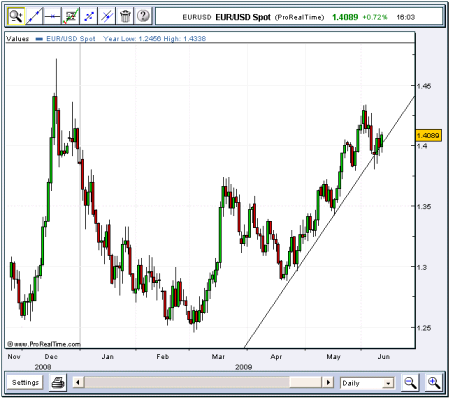This screenshot has width=450, height=398.
Task: Open help with the question mark icon
Action: pyautogui.click(x=143, y=16)
